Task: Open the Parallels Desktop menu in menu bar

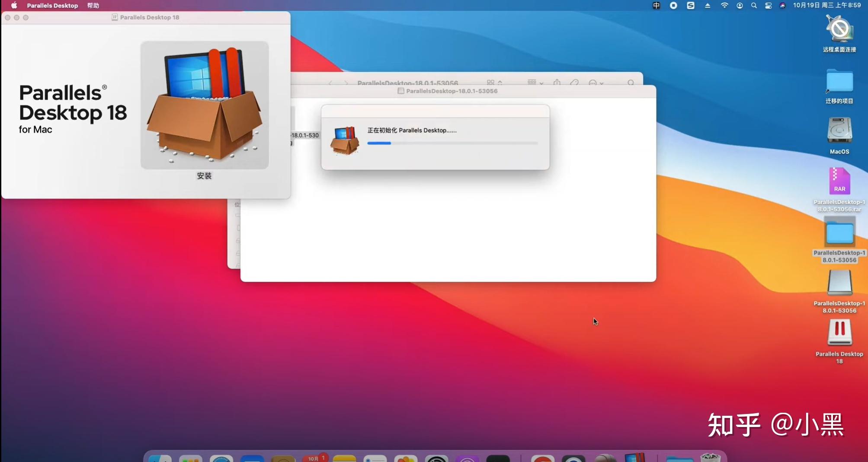Action: coord(52,6)
